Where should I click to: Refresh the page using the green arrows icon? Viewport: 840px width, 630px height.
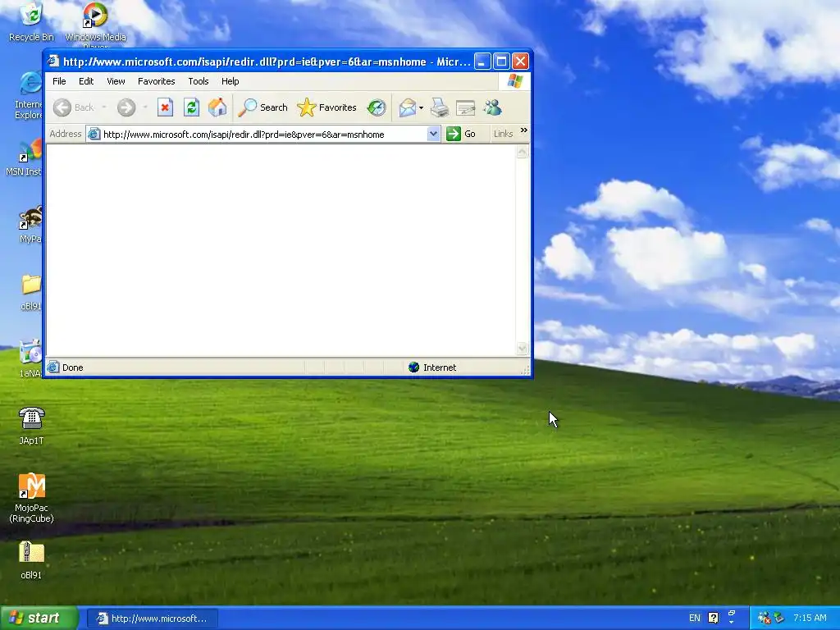tap(191, 107)
